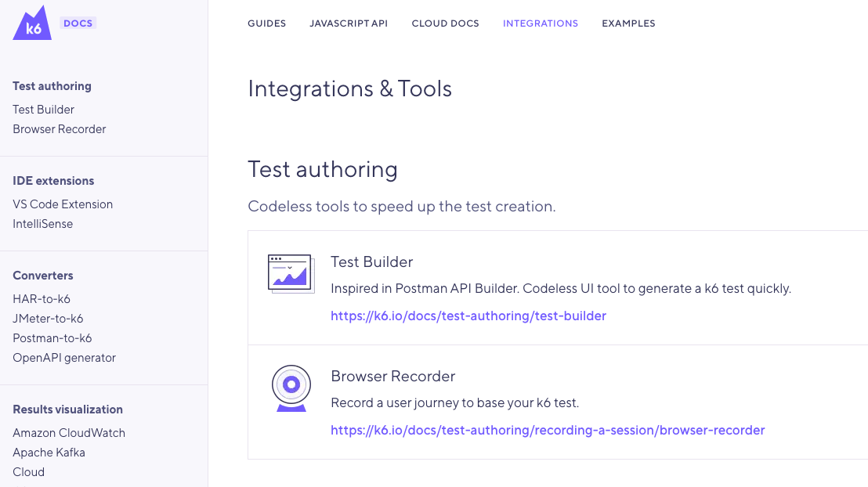
Task: Click the Converters sidebar heading
Action: pos(42,276)
